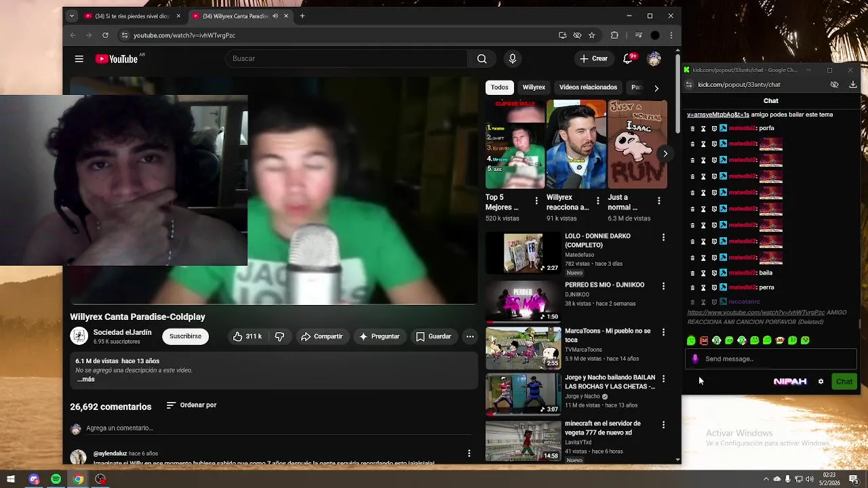Select the 'Videos relacionados' filter chip
Image resolution: width=868 pixels, height=488 pixels.
coord(588,87)
